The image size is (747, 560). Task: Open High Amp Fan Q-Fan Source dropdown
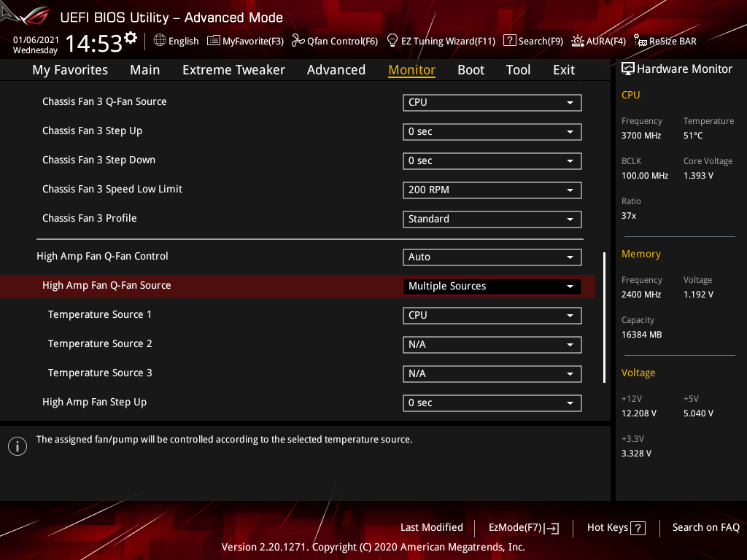pyautogui.click(x=492, y=286)
